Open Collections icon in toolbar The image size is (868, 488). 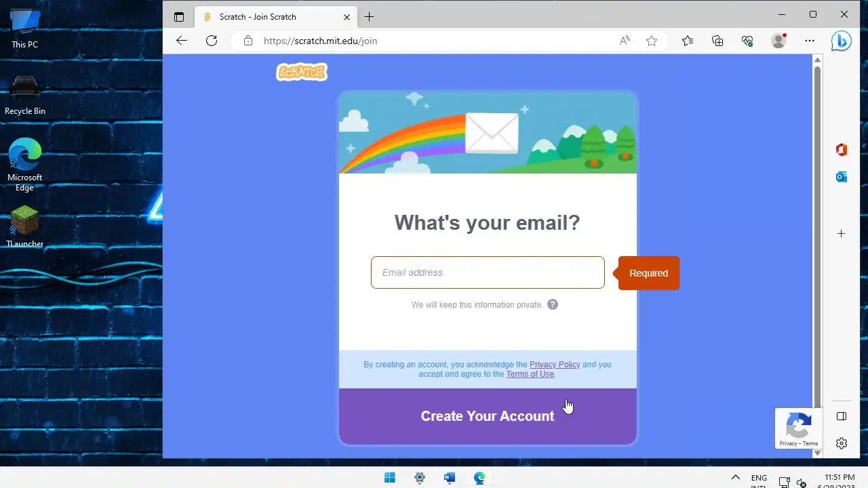tap(717, 41)
